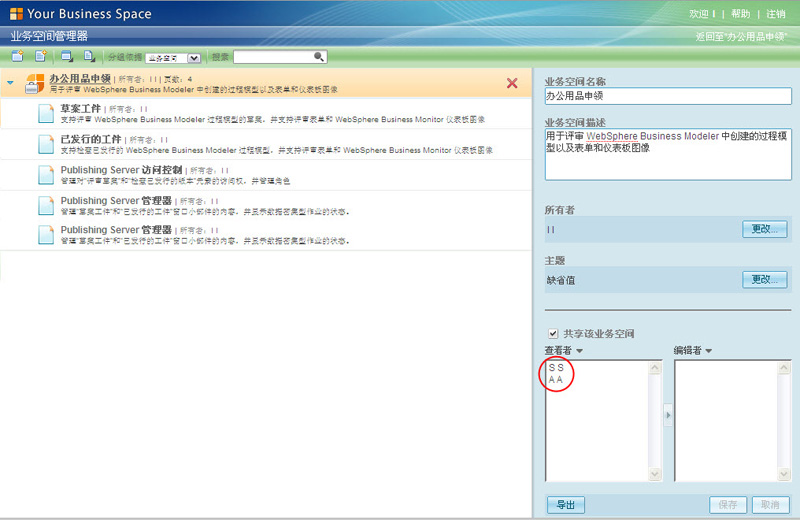Screen dimensions: 800x520
Task: Click the 取消 button
Action: 770,505
